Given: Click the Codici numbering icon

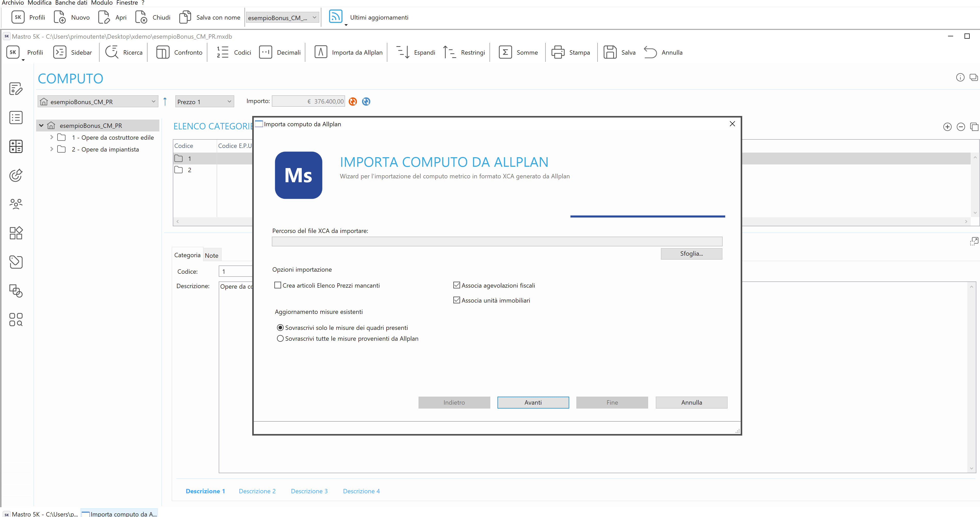Looking at the screenshot, I should [x=223, y=52].
